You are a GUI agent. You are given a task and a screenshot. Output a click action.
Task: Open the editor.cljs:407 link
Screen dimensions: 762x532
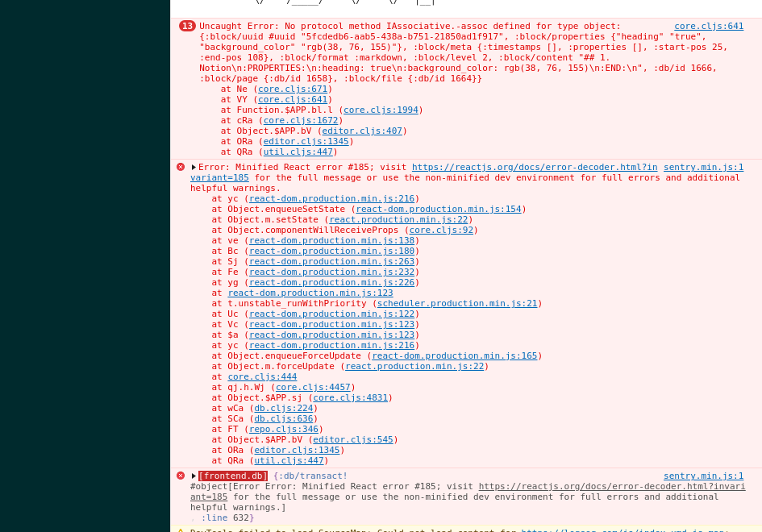pos(362,131)
